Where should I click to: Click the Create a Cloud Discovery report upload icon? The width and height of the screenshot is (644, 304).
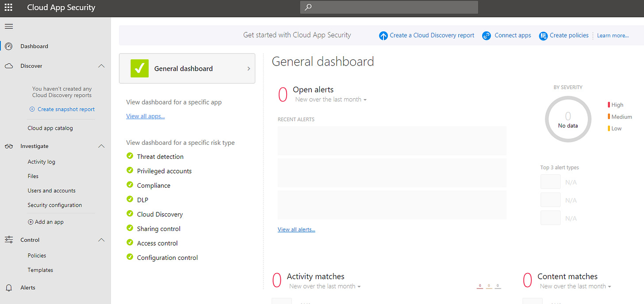(383, 36)
